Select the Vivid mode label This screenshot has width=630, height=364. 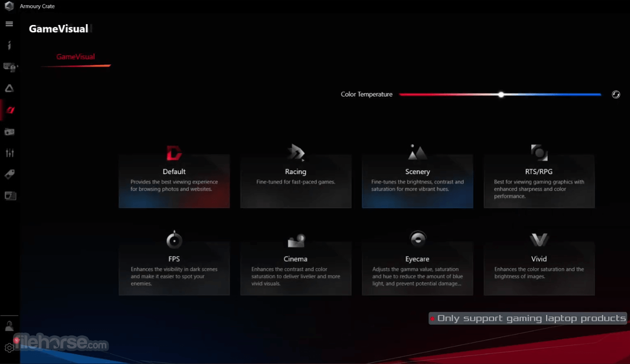539,259
